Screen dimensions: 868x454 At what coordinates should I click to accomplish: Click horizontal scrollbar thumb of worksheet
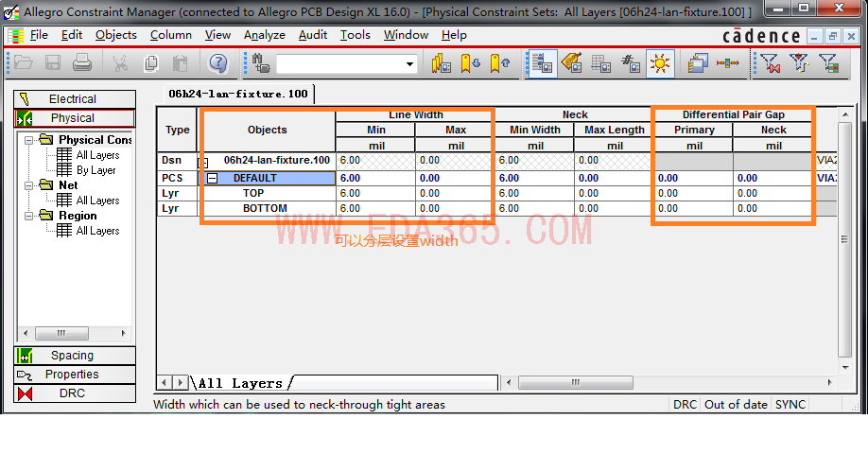(575, 382)
